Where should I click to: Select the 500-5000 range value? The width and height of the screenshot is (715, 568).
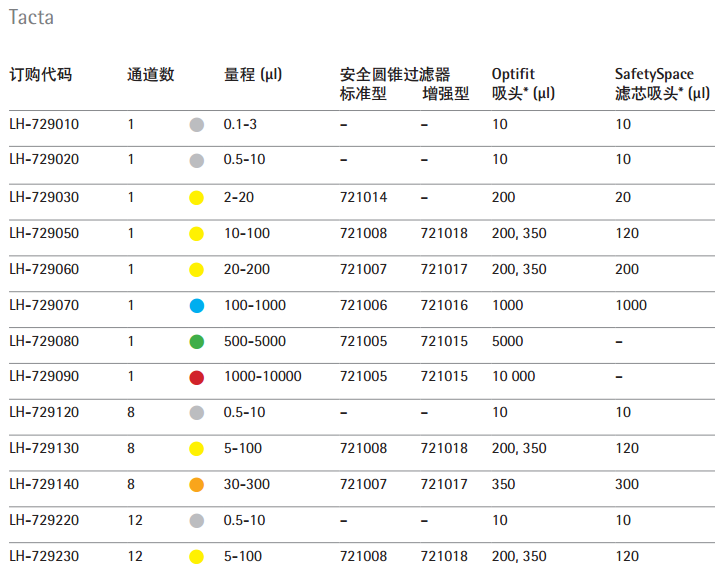click(x=255, y=341)
